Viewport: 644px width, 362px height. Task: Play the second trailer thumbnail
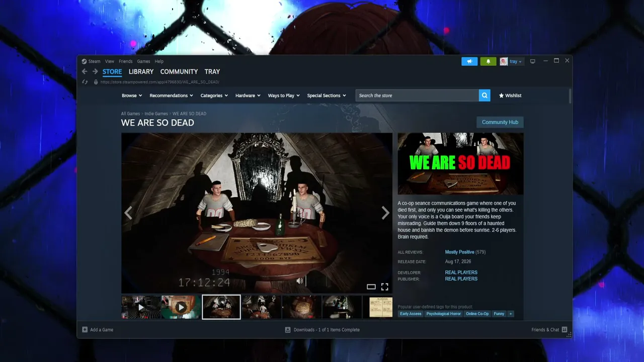(181, 307)
